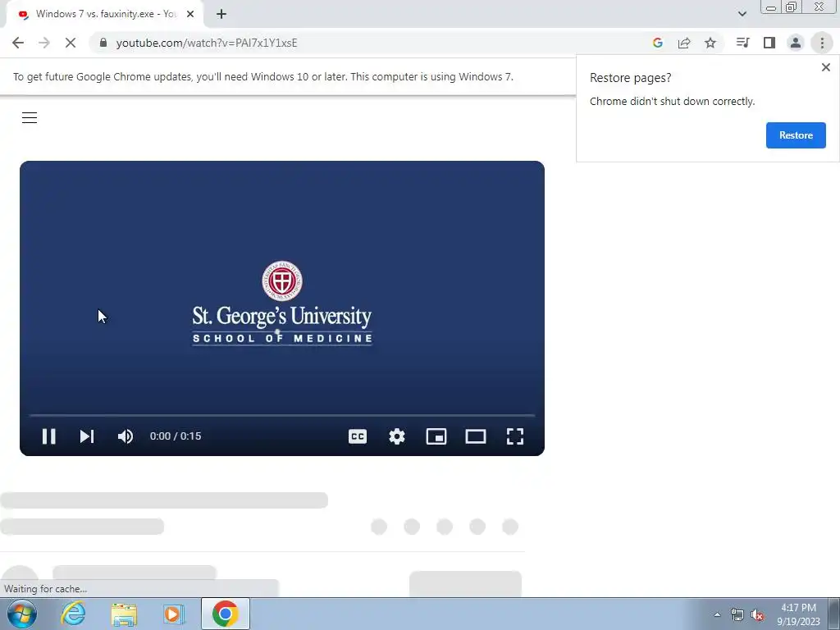
Task: Click the 0:00 / 0:15 time display
Action: (176, 436)
